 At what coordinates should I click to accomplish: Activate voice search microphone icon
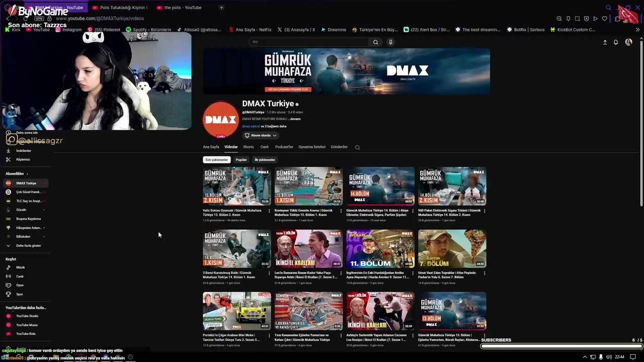pos(390,42)
